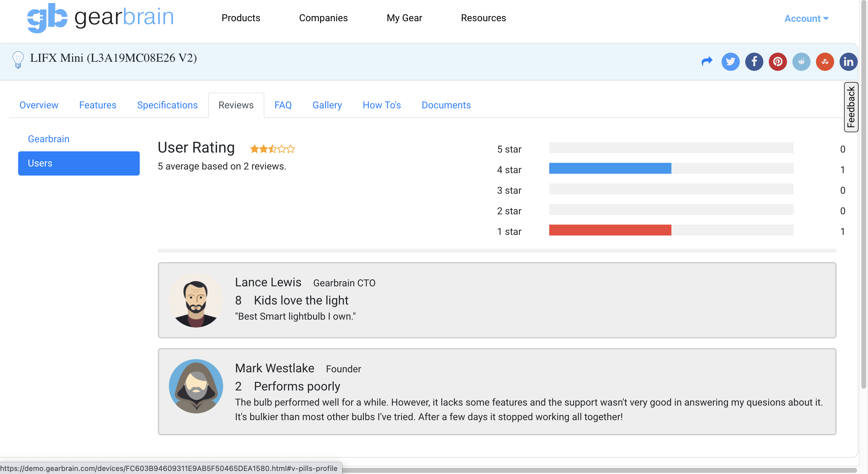
Task: Open the Feedback side tab
Action: [x=850, y=107]
